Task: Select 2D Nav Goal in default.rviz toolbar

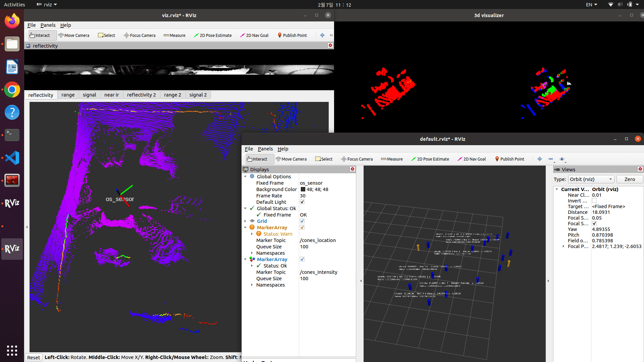Action: 472,159
